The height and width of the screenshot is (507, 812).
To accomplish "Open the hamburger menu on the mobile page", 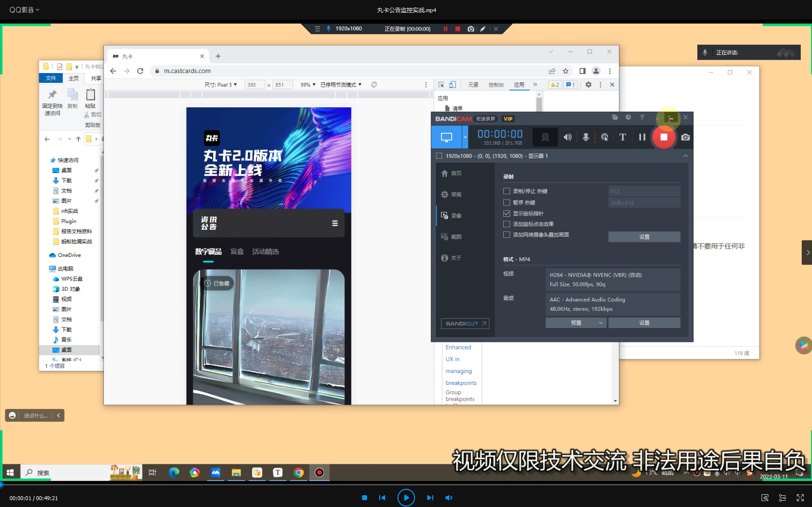I will click(335, 224).
